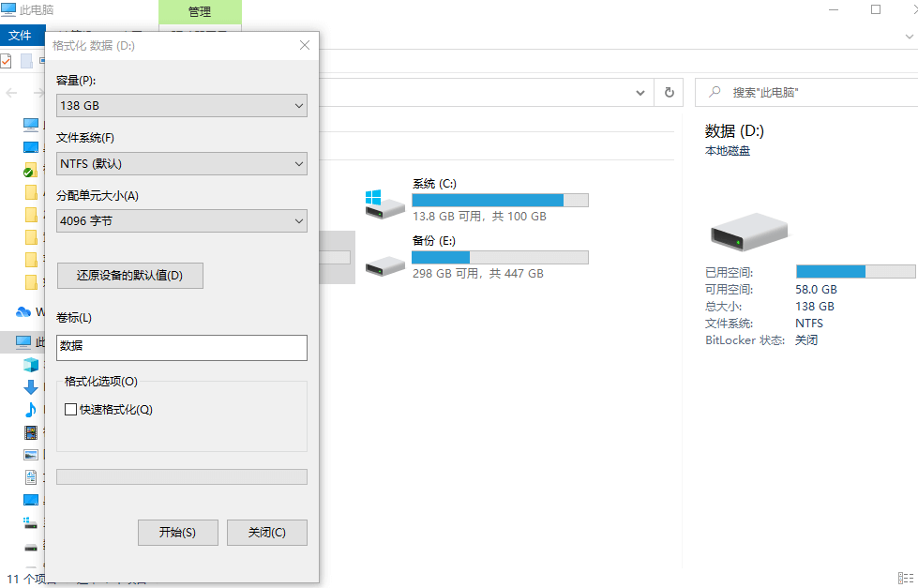Open the Downloads arrow icon in sidebar

pos(30,387)
